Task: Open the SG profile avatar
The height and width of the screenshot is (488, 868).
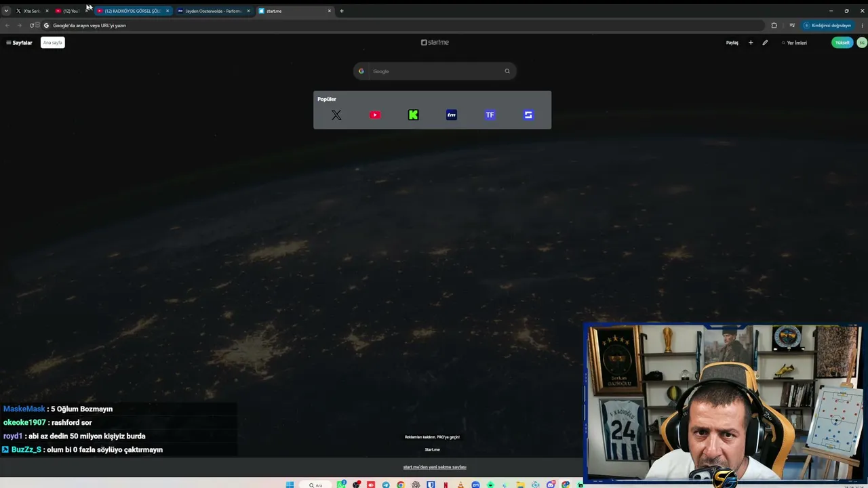Action: coord(862,43)
